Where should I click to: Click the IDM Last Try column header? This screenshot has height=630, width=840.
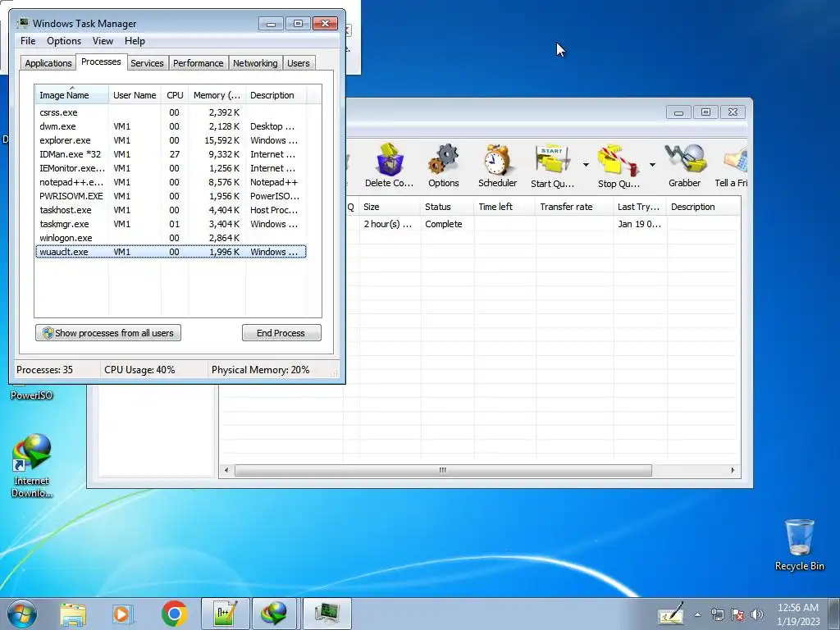pos(640,207)
